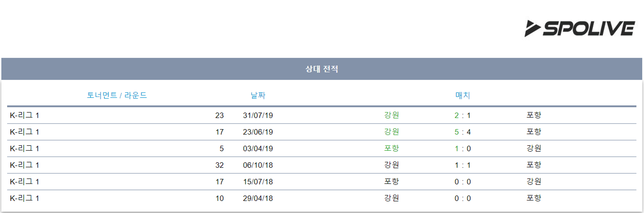Click the 1 : 1 match score
Viewport: 644px width, 213px height.
[x=462, y=165]
